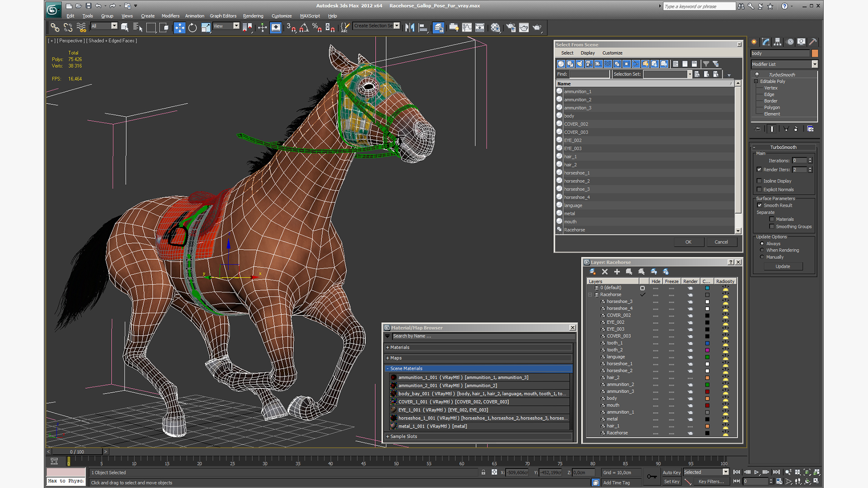Screen dimensions: 868x488
Task: Activate Select and Scale tool
Action: (206, 28)
